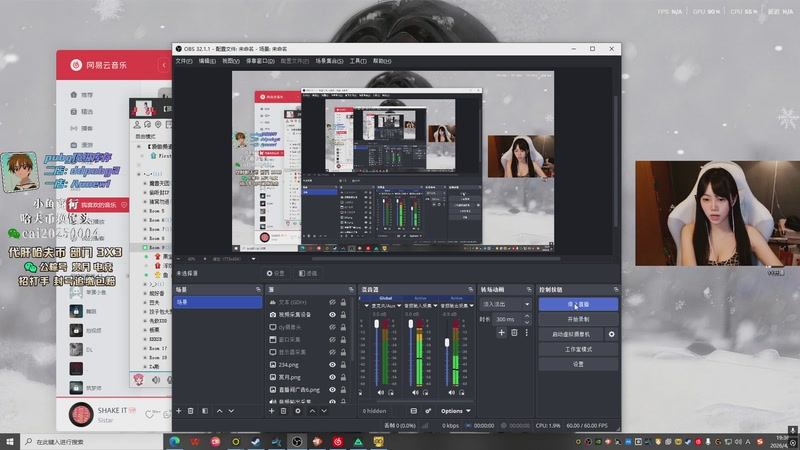The image size is (800, 450).
Task: Open the 停靠窗口(D) menu in OBS
Action: [x=260, y=61]
